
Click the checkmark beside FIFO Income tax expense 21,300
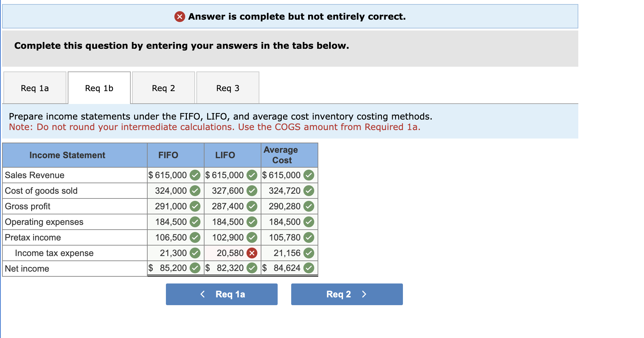coord(195,253)
